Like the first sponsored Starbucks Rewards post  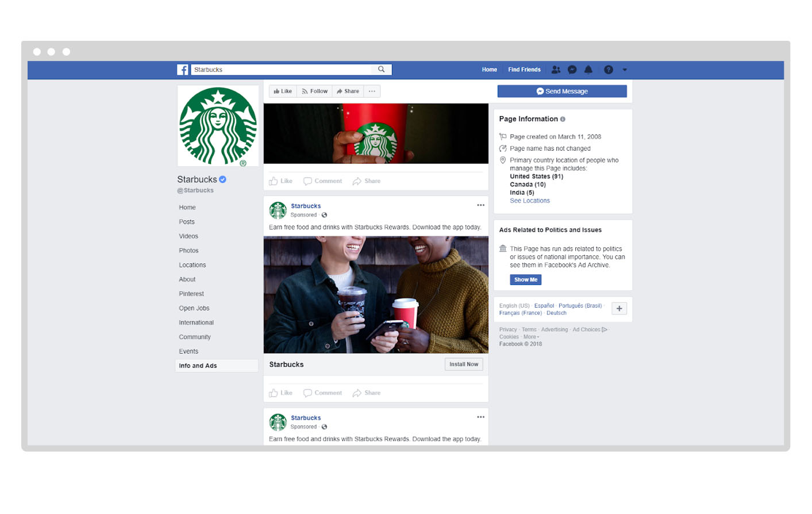pos(281,393)
